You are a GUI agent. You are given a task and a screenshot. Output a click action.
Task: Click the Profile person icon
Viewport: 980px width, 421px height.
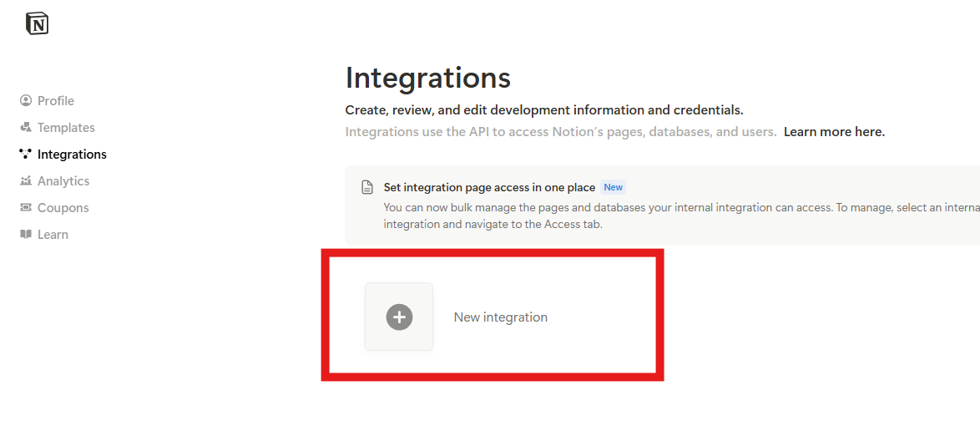(26, 101)
